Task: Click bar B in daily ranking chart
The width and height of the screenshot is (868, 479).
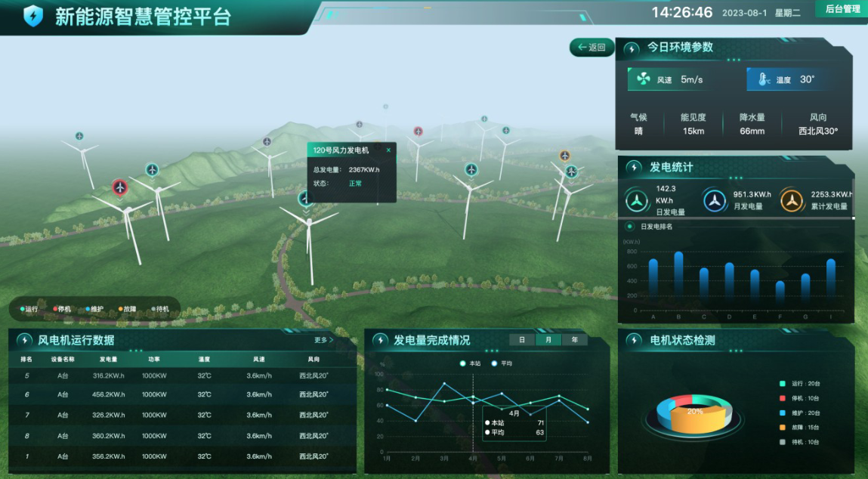Action: click(678, 276)
